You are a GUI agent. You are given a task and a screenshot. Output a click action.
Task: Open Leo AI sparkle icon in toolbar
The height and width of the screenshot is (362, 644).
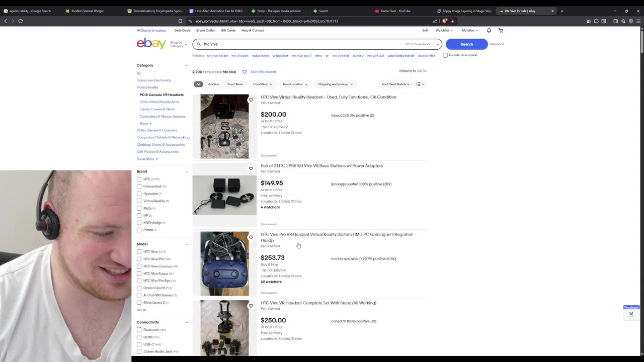pyautogui.click(x=623, y=21)
